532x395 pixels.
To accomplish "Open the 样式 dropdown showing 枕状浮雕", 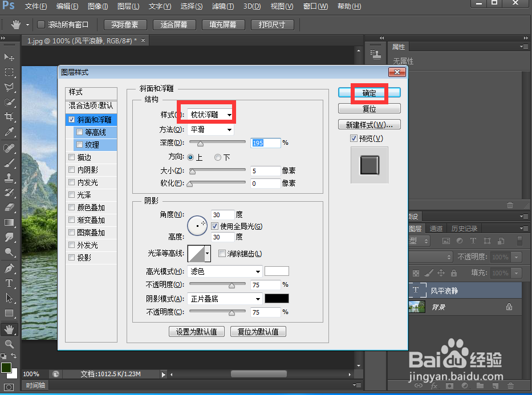I will (209, 113).
